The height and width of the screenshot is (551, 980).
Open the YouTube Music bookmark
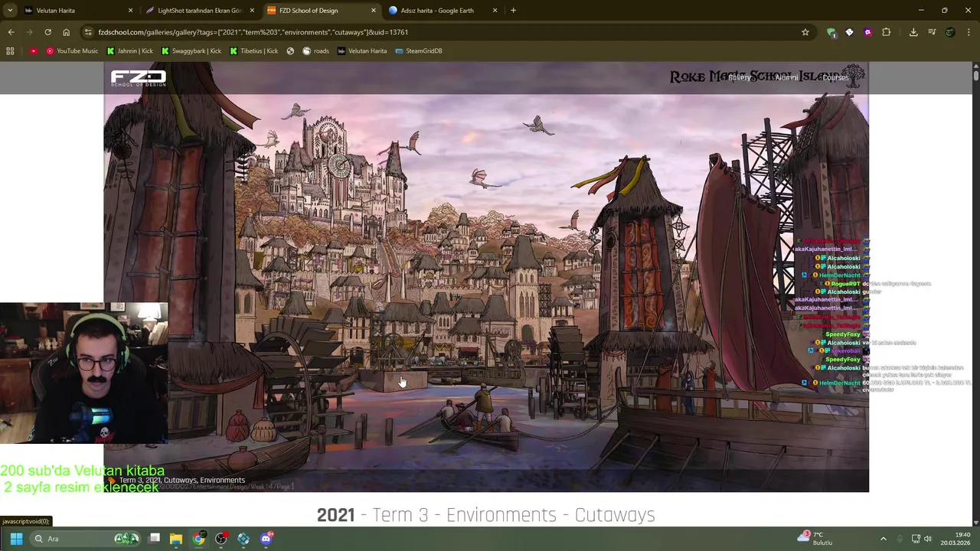(x=72, y=51)
